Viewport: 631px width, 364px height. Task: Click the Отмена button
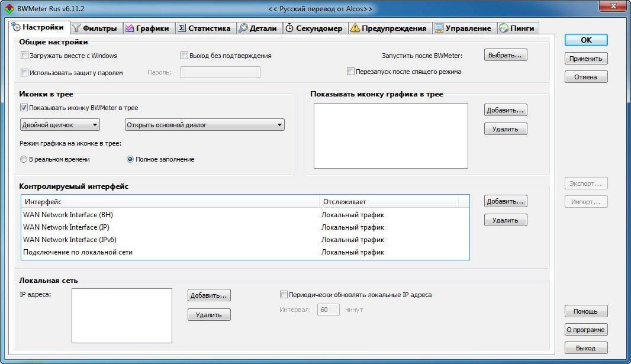(586, 77)
